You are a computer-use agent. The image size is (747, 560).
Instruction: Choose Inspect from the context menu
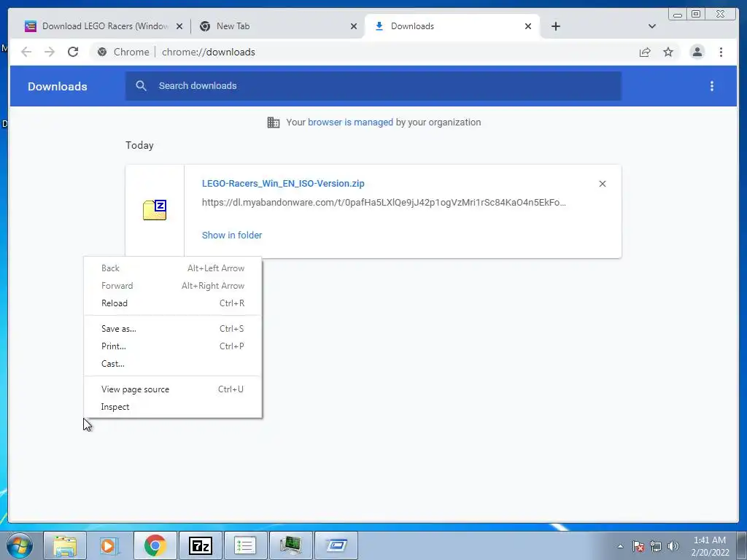173,407
